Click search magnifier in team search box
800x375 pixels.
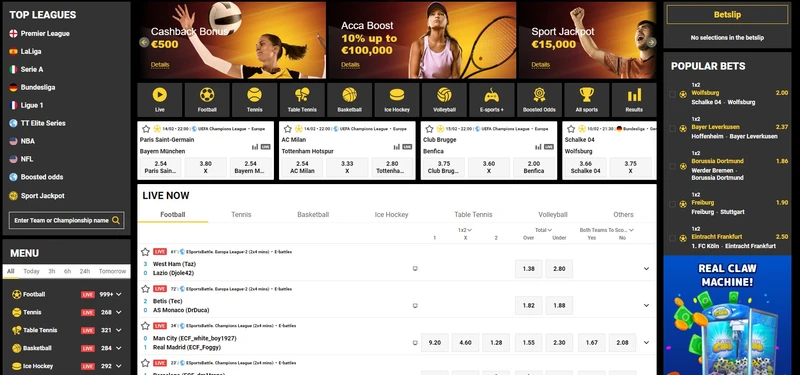tap(116, 220)
